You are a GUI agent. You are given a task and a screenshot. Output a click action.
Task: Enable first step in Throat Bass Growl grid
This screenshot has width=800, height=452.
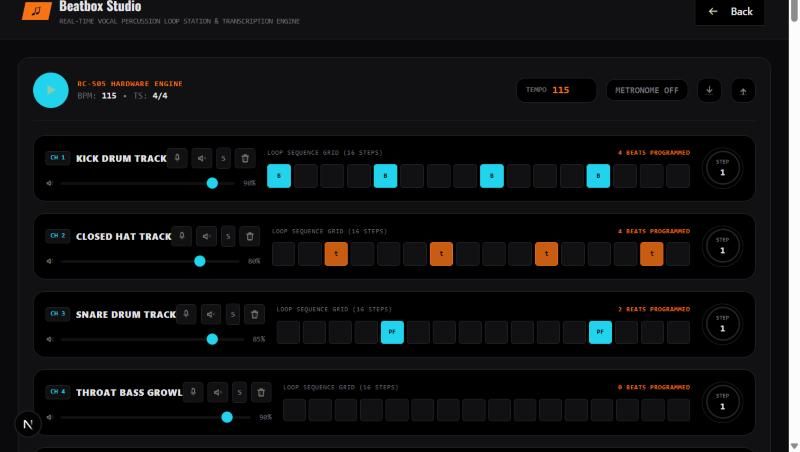[x=294, y=410]
